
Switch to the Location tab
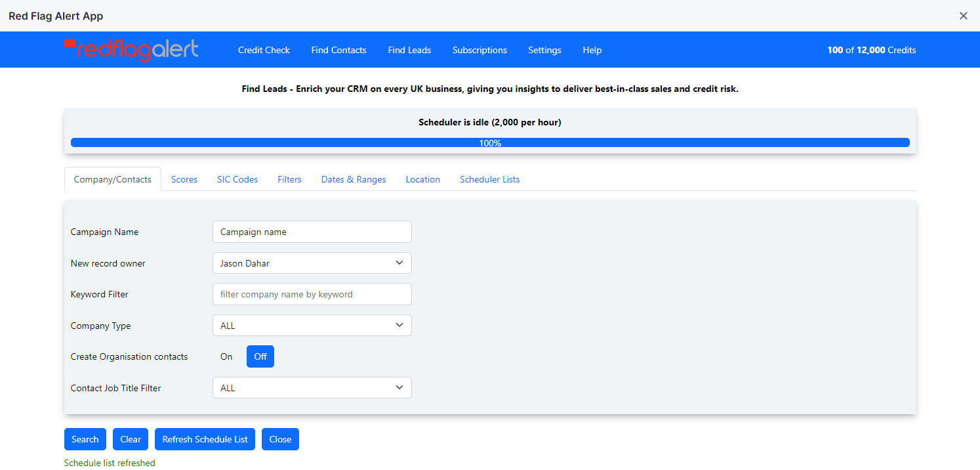tap(422, 179)
